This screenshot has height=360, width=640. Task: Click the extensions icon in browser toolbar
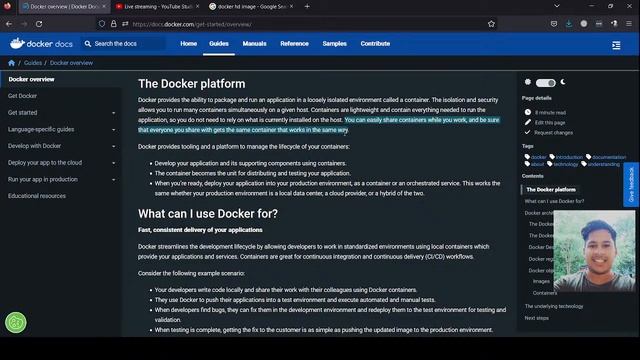tap(614, 24)
